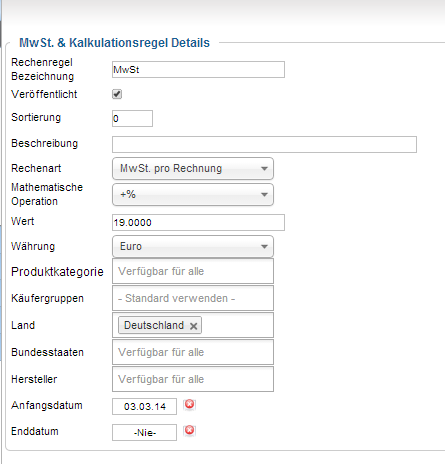Click the Rechenart label
The image size is (445, 464).
point(36,168)
